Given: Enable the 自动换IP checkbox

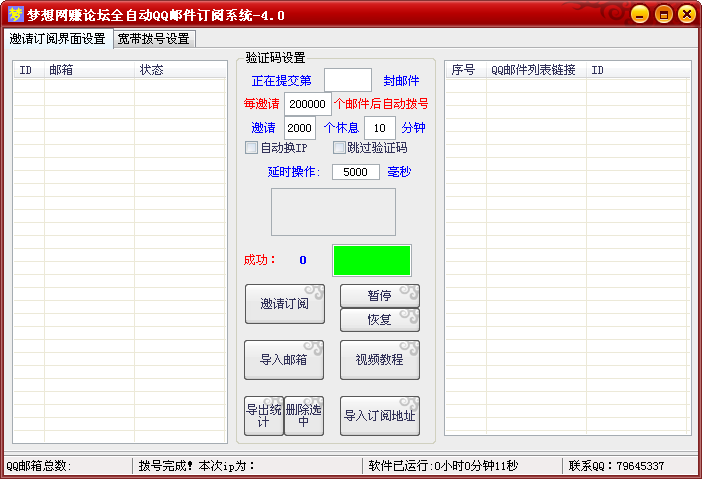Looking at the screenshot, I should point(251,148).
